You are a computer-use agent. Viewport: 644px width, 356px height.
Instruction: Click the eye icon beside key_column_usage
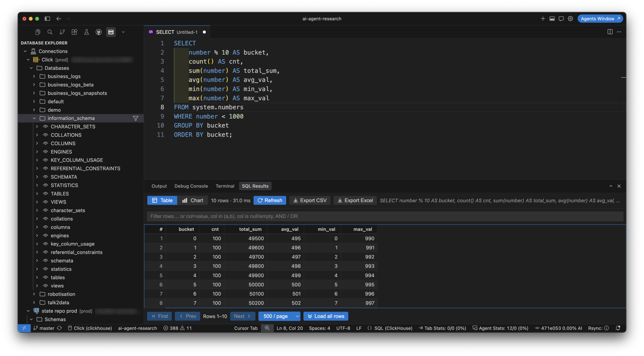(46, 244)
